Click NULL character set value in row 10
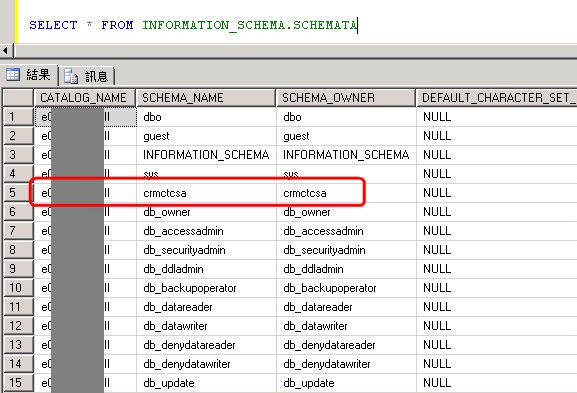Image resolution: width=577 pixels, height=393 pixels. [x=437, y=288]
